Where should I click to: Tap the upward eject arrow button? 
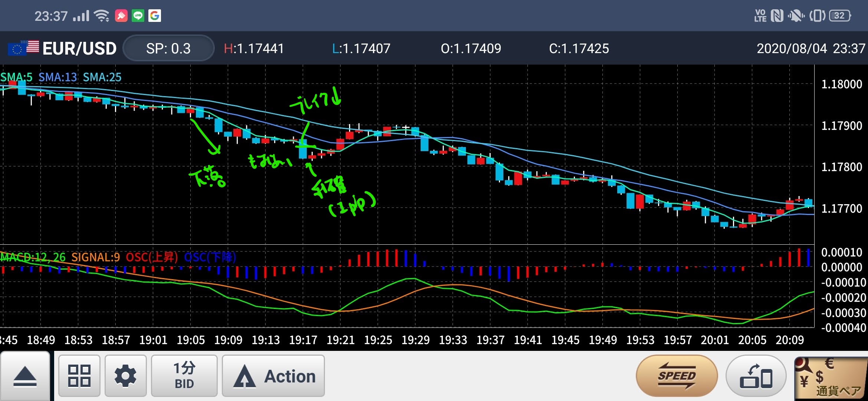pyautogui.click(x=25, y=376)
